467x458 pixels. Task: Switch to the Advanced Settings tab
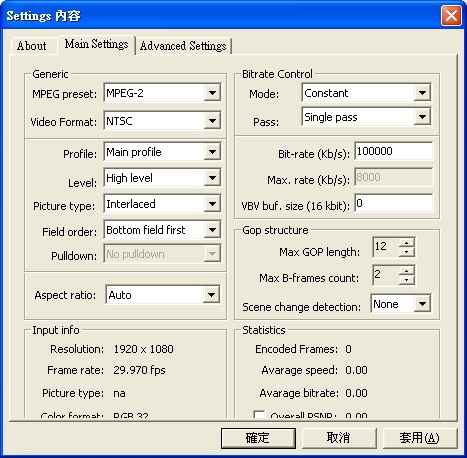[183, 46]
